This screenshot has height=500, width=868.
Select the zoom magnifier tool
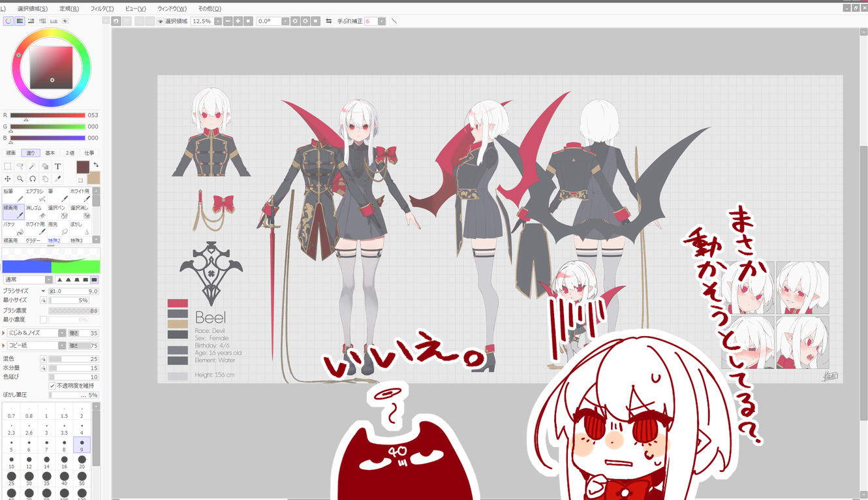point(20,179)
